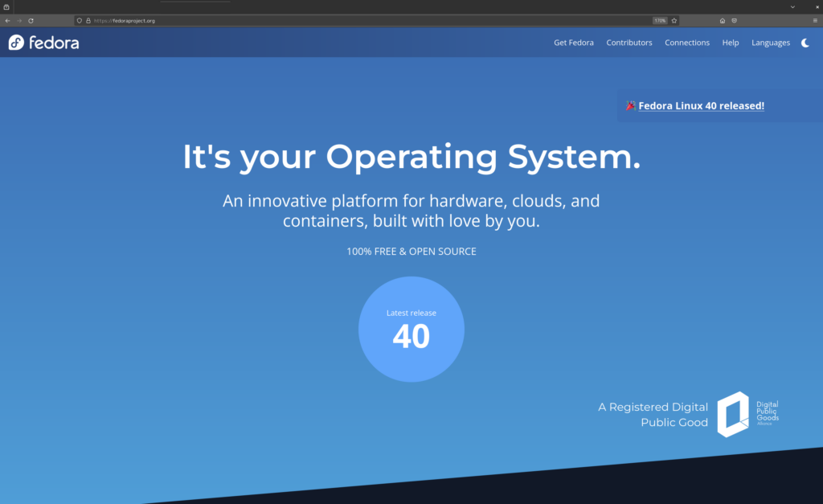Open the Connections menu
This screenshot has height=504, width=823.
tap(687, 43)
